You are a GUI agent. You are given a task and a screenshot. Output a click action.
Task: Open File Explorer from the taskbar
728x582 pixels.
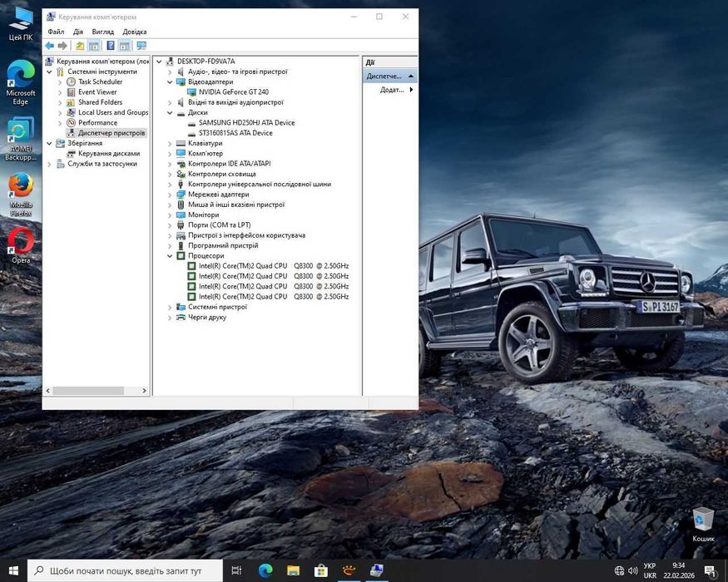coord(293,570)
